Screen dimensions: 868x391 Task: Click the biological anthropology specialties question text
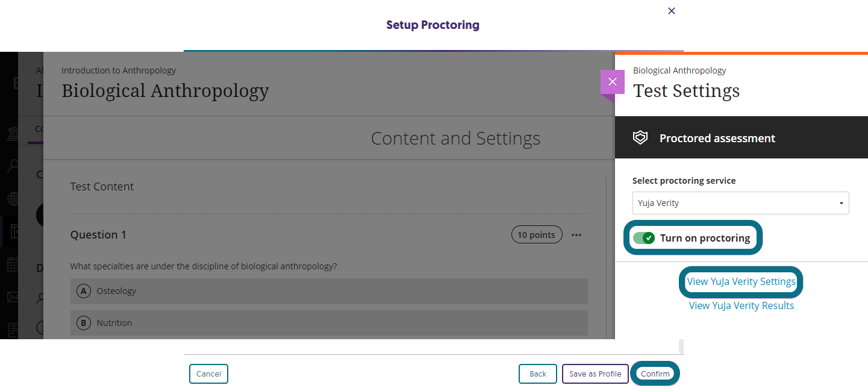click(204, 266)
